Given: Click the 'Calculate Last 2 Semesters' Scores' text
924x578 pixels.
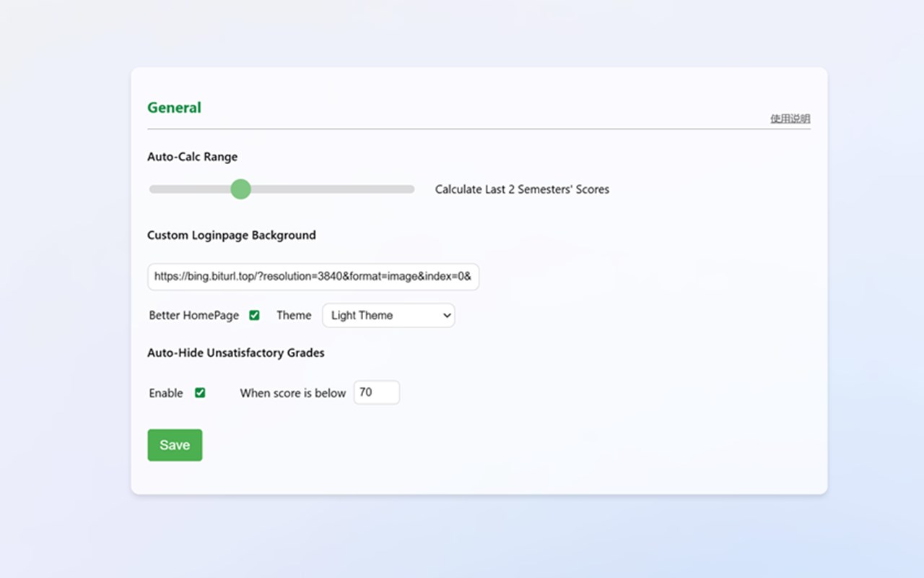Looking at the screenshot, I should 522,189.
